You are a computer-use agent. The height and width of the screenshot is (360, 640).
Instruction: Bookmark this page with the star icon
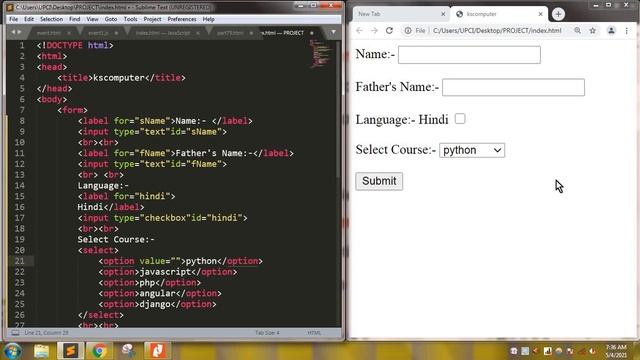[x=593, y=31]
